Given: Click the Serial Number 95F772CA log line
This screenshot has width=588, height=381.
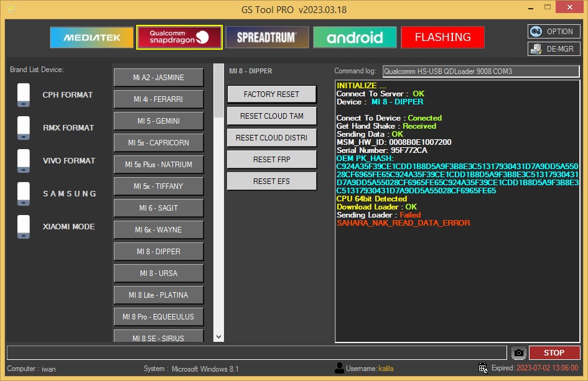Looking at the screenshot, I should [x=382, y=150].
